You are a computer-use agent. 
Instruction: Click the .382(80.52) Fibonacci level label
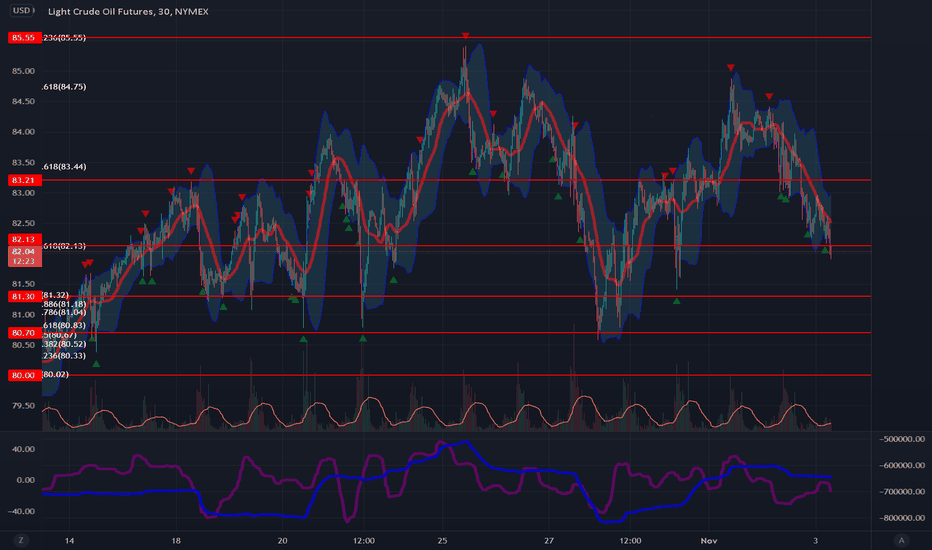point(64,344)
